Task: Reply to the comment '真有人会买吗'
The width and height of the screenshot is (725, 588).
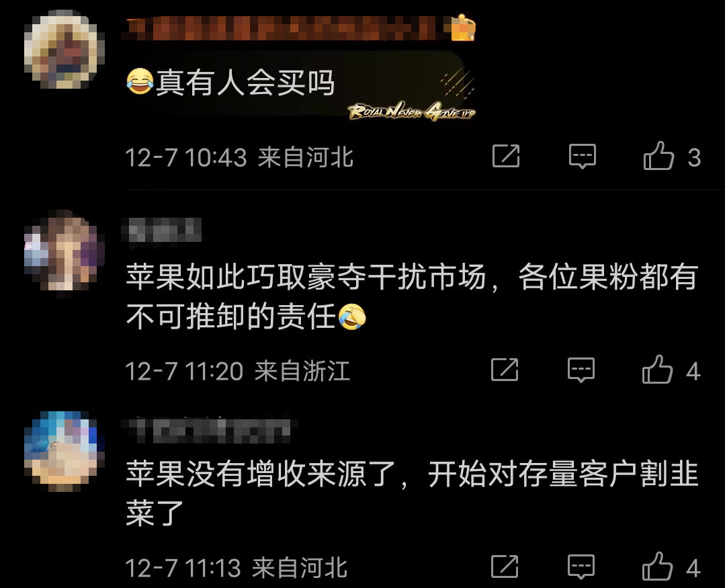Action: pyautogui.click(x=582, y=157)
